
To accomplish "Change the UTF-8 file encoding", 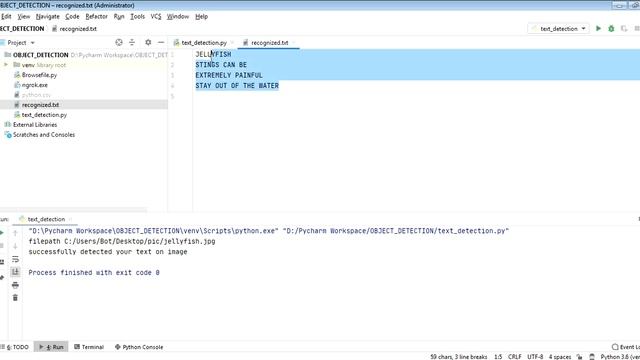I will tap(535, 357).
